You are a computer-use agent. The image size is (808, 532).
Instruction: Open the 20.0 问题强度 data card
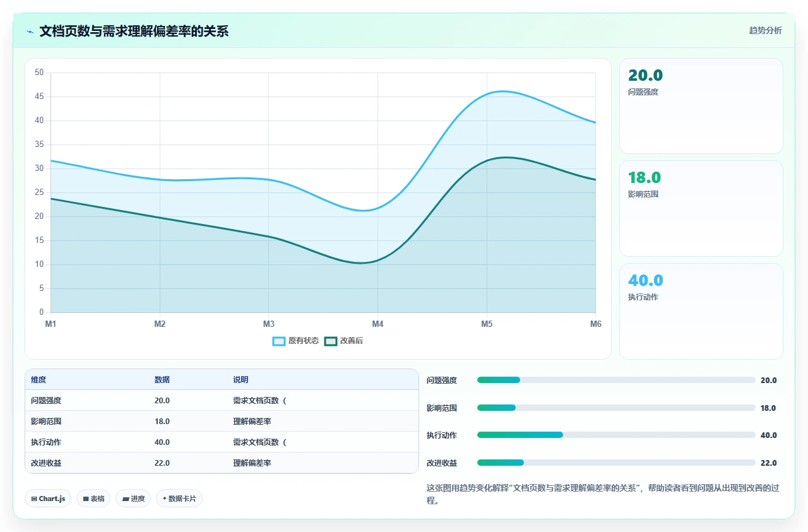click(701, 106)
